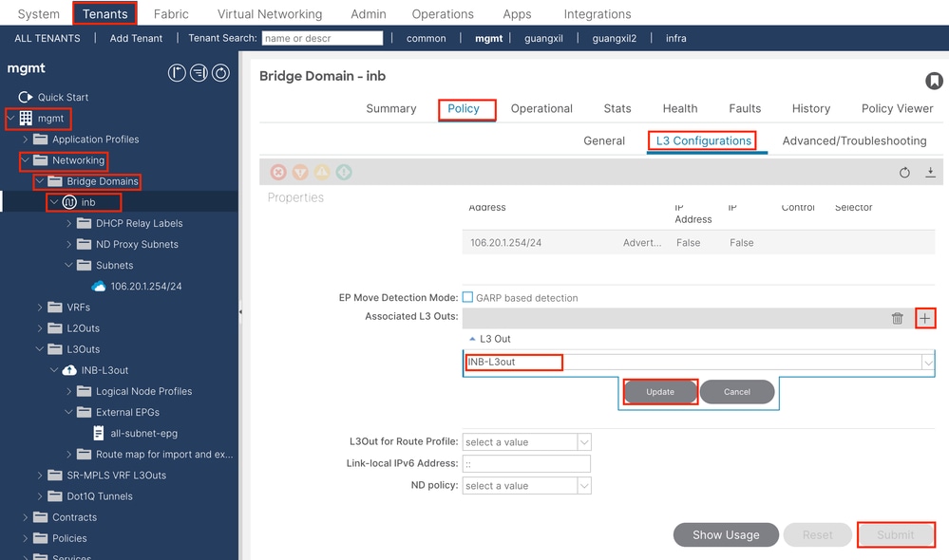Select the L3 Configurations sub-tab
This screenshot has height=560, width=949.
703,140
